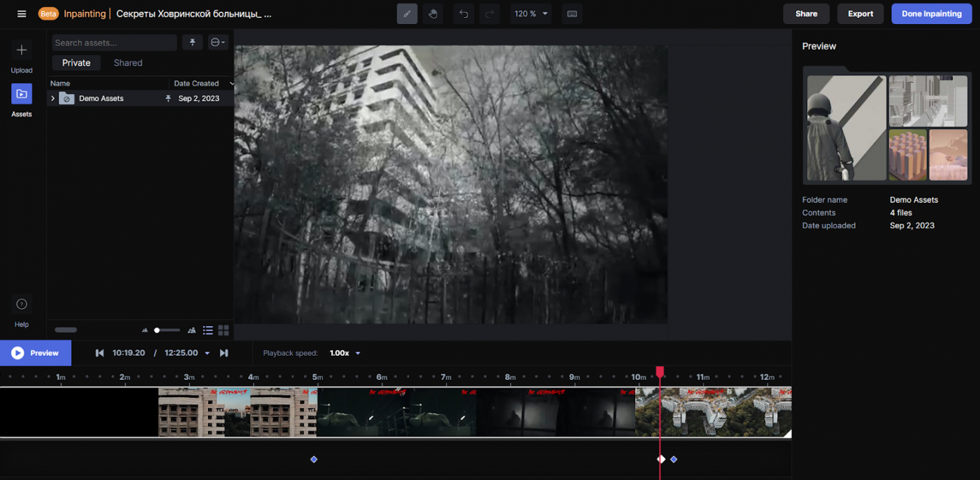Switch to the Shared tab
Viewport: 980px width, 480px height.
pyautogui.click(x=128, y=63)
